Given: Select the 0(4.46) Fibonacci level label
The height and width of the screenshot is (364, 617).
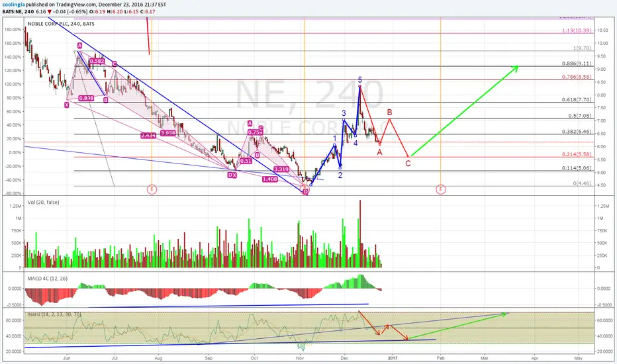Looking at the screenshot, I should click(x=582, y=183).
